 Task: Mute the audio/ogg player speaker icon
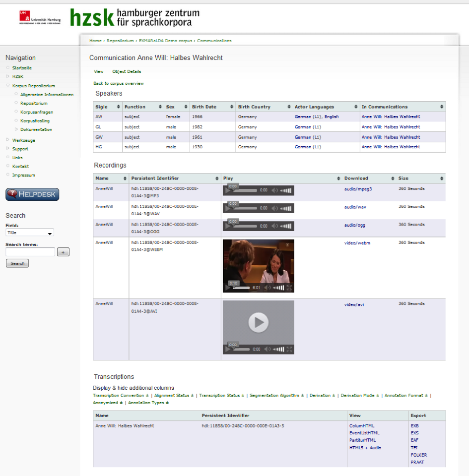click(274, 226)
